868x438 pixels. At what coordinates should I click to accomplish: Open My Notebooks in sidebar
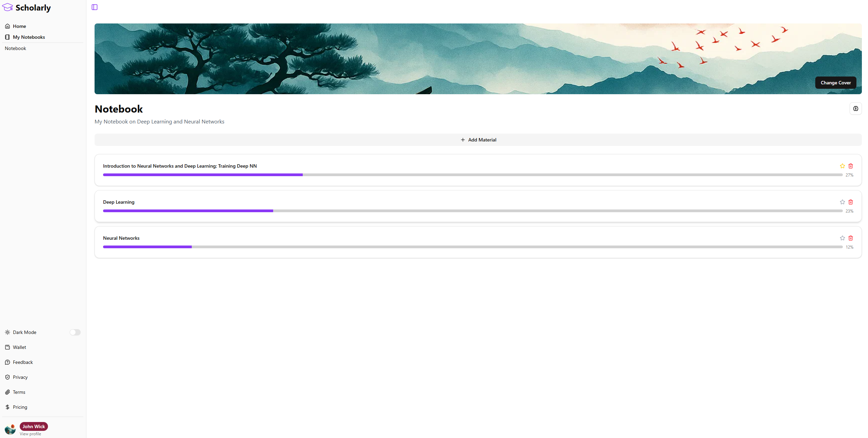(x=29, y=37)
